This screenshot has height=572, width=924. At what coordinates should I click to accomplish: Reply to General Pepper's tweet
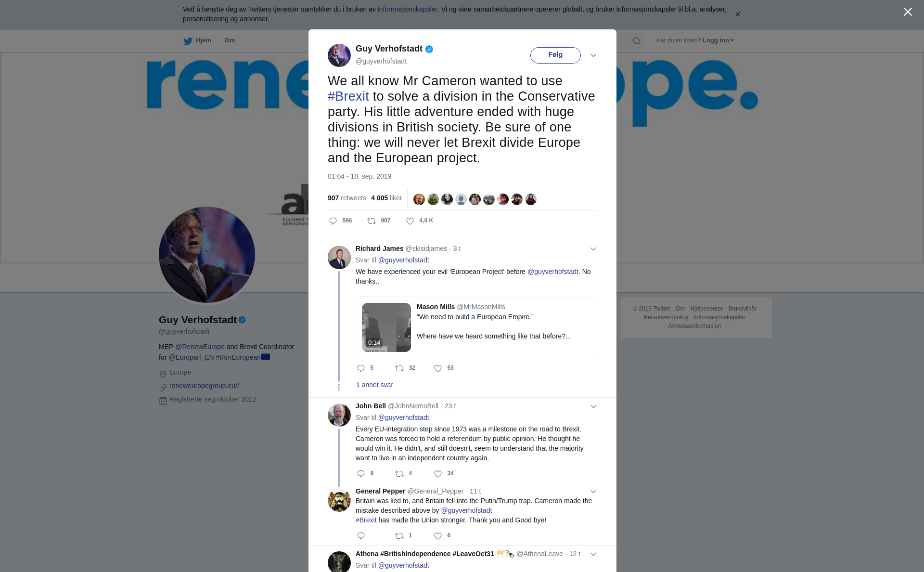point(361,536)
